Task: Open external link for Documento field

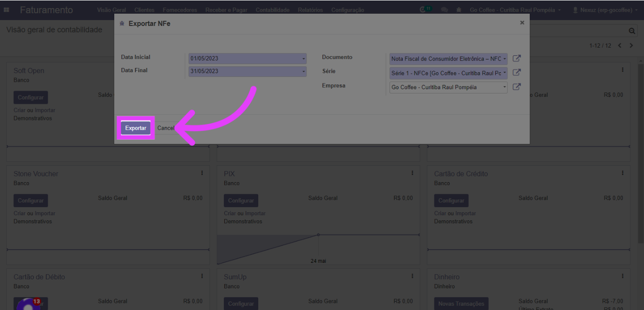Action: 517,59
